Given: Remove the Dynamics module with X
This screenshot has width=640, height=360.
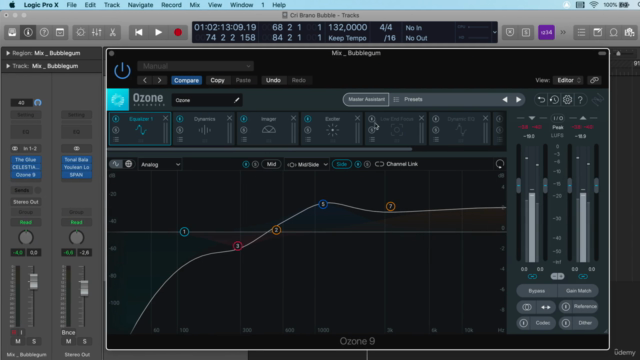Looking at the screenshot, I should coord(229,118).
